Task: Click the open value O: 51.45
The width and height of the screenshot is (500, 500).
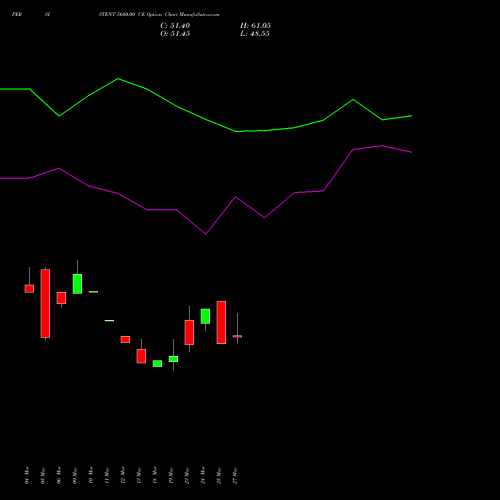Action: 175,34
